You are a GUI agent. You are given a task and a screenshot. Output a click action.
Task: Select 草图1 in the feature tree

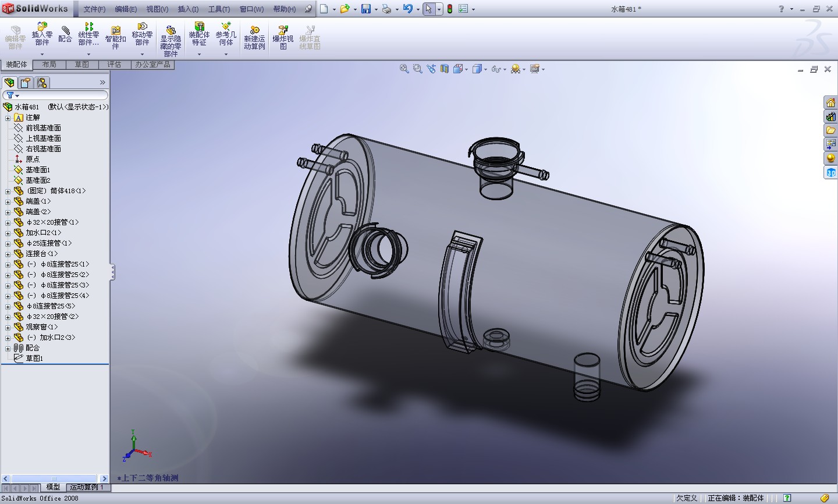34,359
